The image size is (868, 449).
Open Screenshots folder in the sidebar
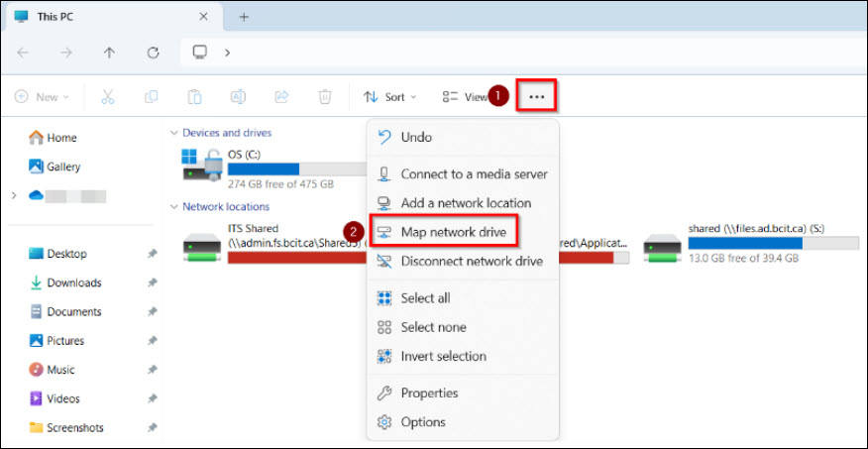[x=65, y=427]
